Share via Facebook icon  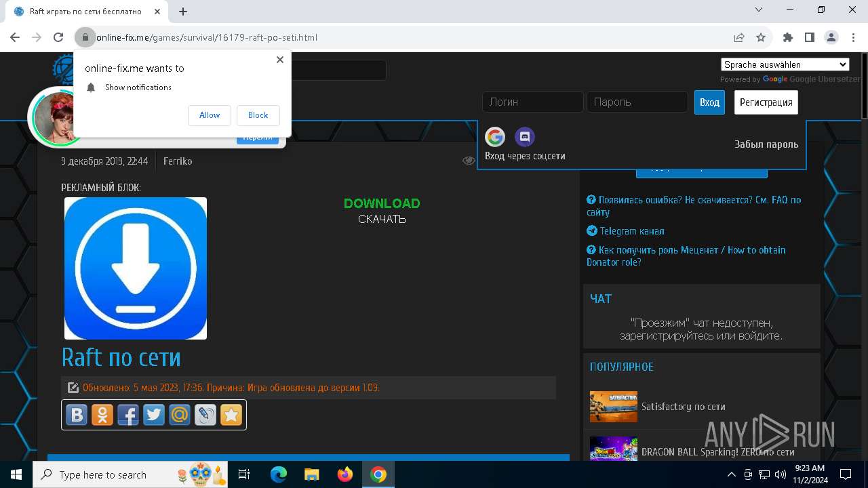[128, 415]
